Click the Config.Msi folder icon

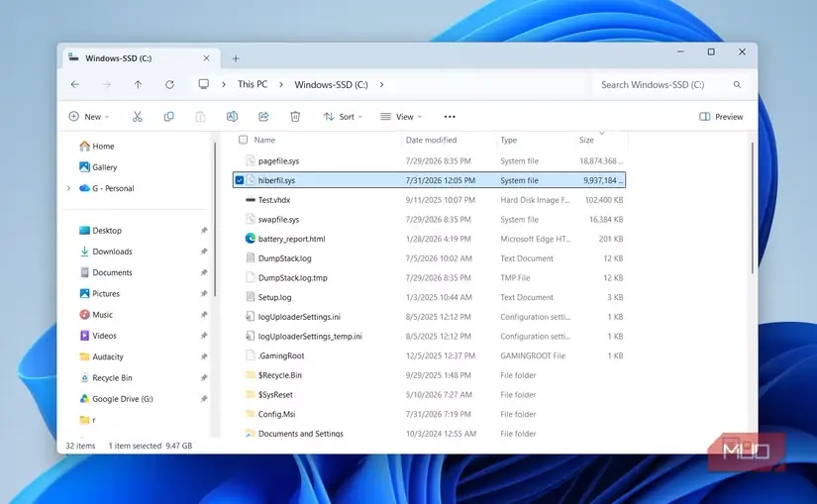point(251,414)
